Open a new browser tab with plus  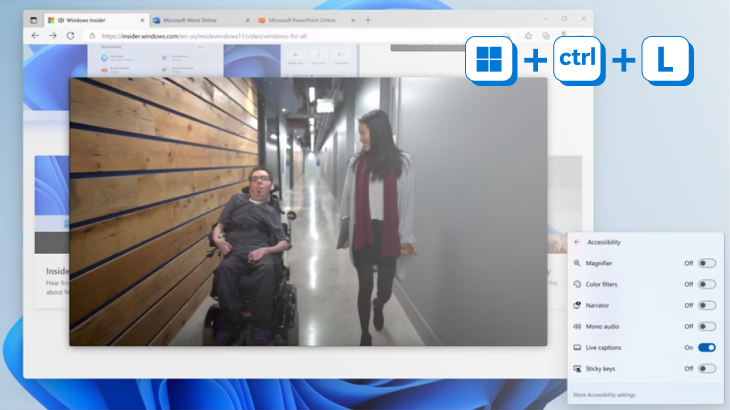(x=368, y=20)
